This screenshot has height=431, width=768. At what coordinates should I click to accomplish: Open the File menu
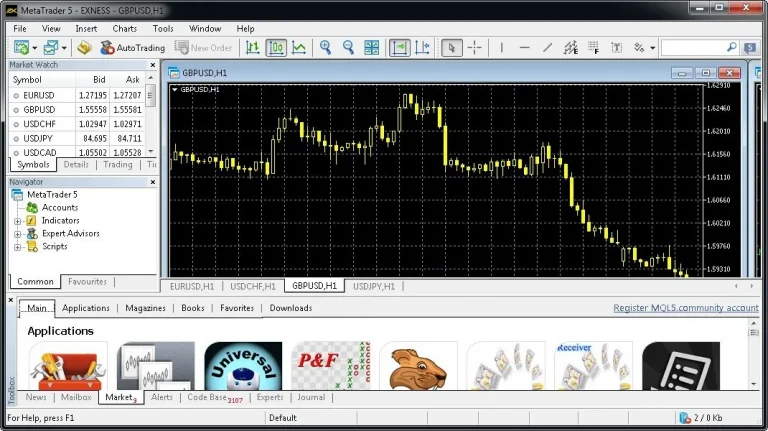pos(20,28)
